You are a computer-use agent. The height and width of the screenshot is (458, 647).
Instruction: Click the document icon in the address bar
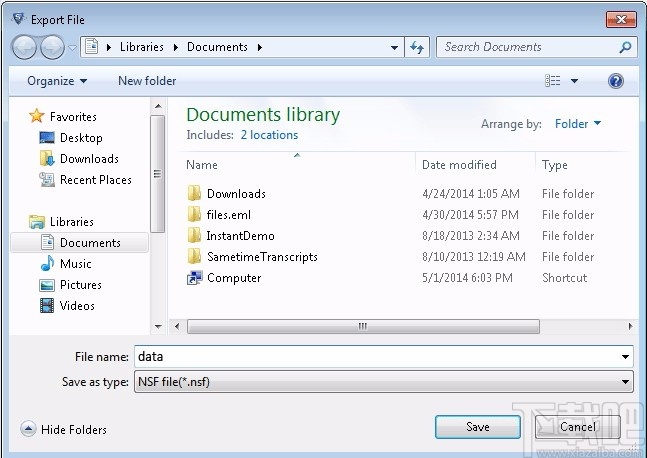(x=92, y=47)
